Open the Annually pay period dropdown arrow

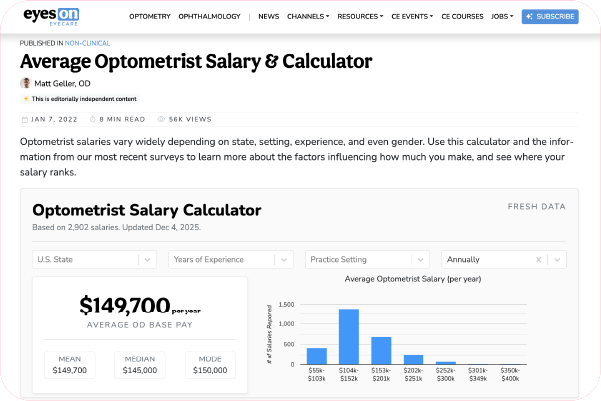tap(557, 260)
